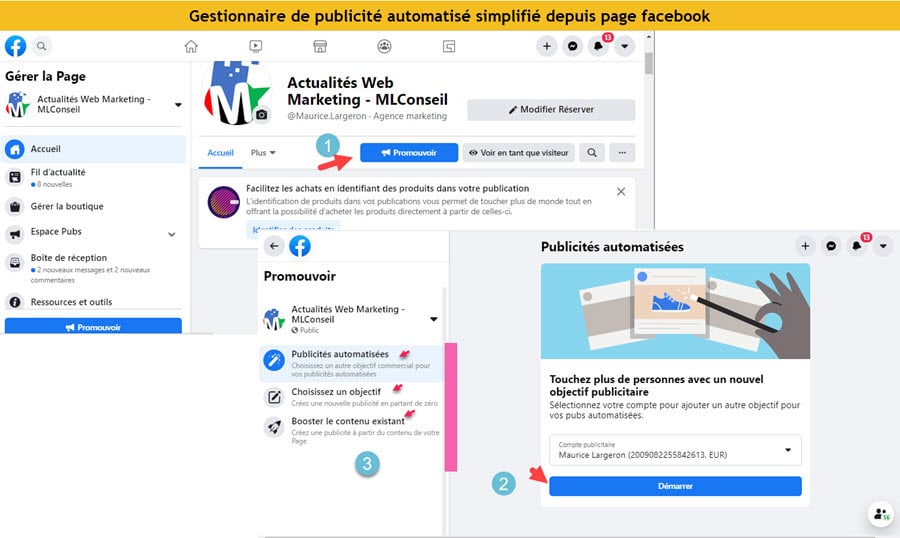
Task: Open the Marketplace store icon
Action: [x=320, y=47]
